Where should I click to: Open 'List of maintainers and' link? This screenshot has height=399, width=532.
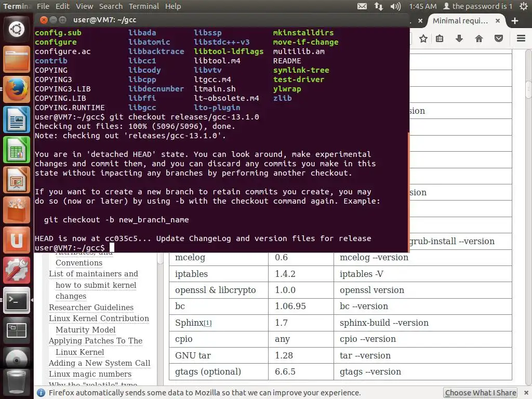(94, 274)
